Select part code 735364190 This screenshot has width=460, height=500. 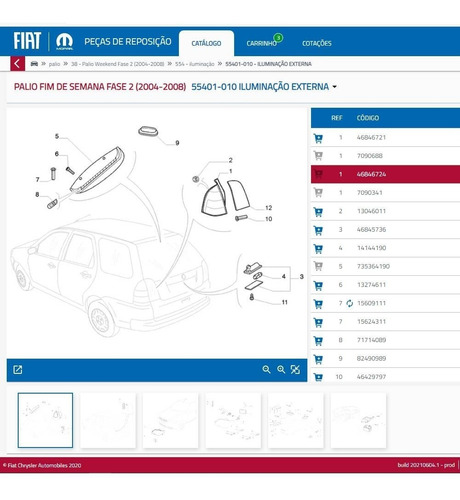point(373,266)
